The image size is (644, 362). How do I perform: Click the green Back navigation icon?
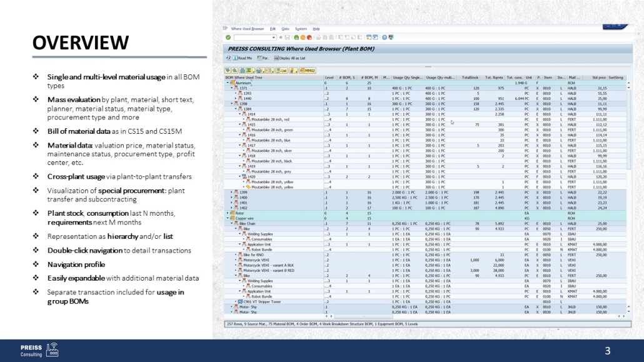tap(296, 38)
